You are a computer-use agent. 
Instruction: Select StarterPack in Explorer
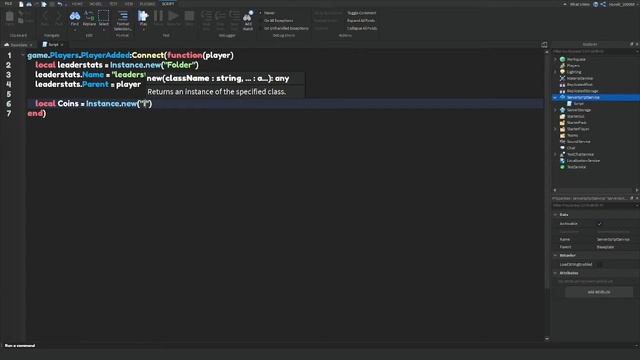[x=576, y=122]
